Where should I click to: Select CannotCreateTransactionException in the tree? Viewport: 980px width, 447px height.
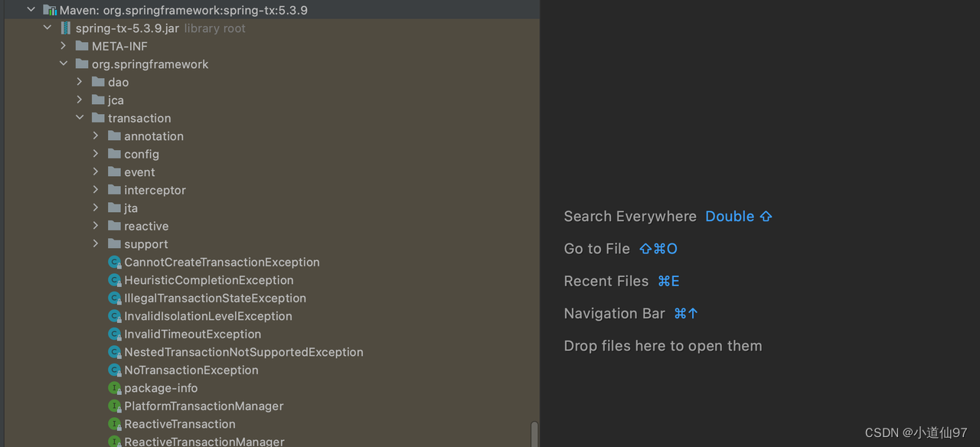222,262
